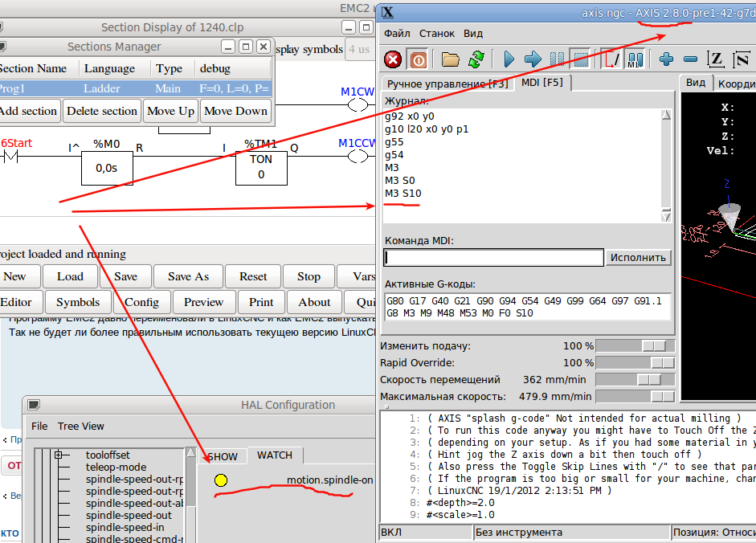756x543 pixels.
Task: Toggle skip lines with the slash icon
Action: pyautogui.click(x=612, y=59)
